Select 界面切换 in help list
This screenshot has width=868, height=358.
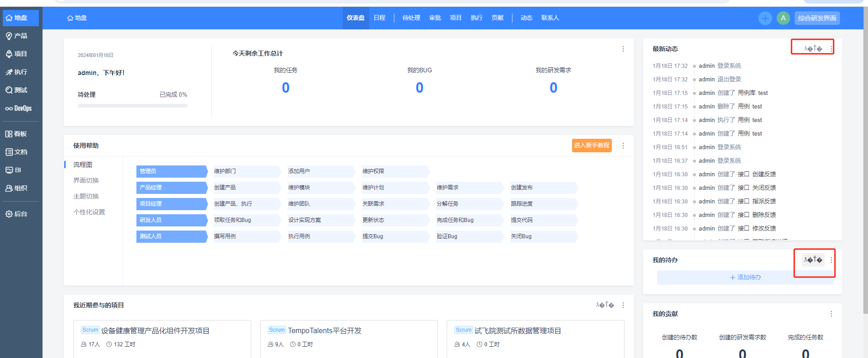pyautogui.click(x=86, y=180)
